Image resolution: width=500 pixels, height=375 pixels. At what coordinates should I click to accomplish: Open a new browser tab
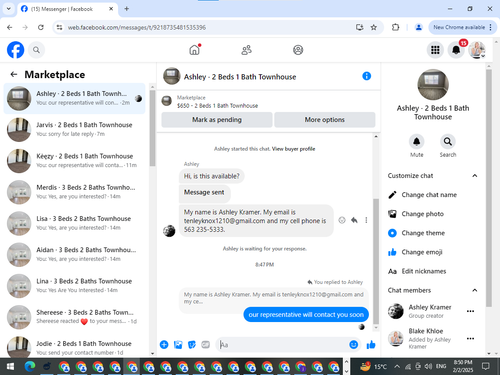click(x=127, y=9)
